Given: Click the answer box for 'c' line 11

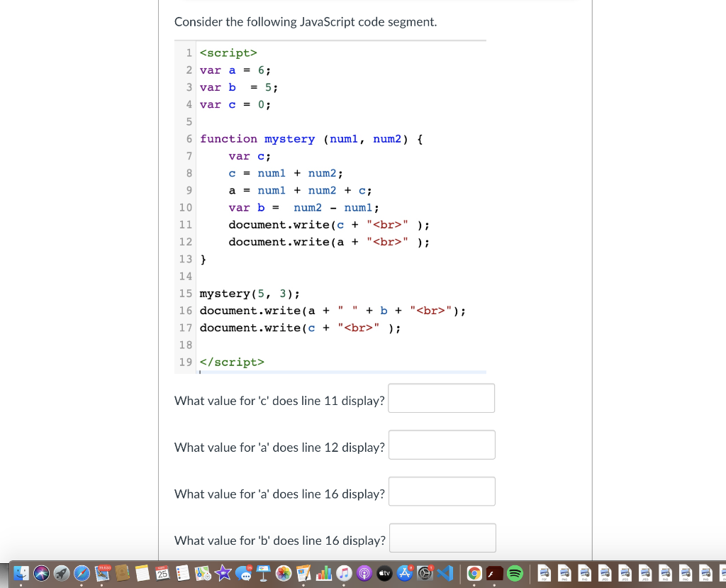Looking at the screenshot, I should pos(441,398).
